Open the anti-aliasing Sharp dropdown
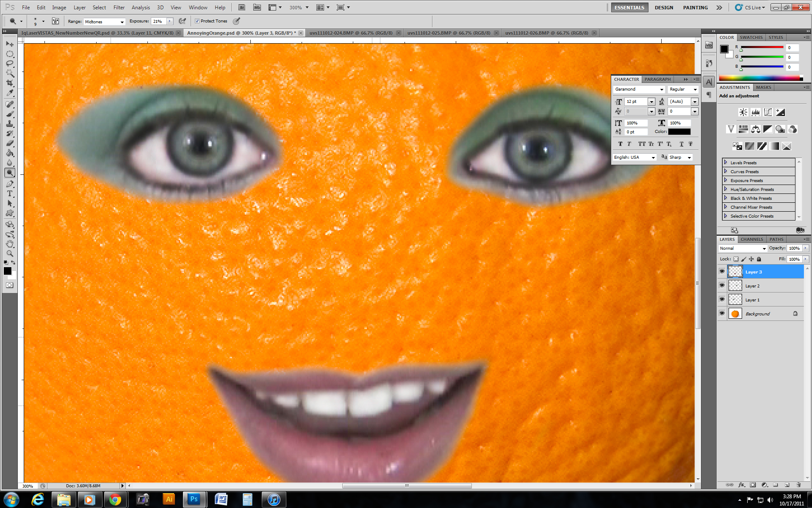The height and width of the screenshot is (508, 812). click(x=680, y=157)
